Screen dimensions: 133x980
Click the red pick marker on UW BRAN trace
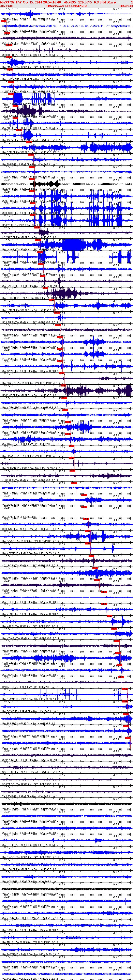pos(63,385)
